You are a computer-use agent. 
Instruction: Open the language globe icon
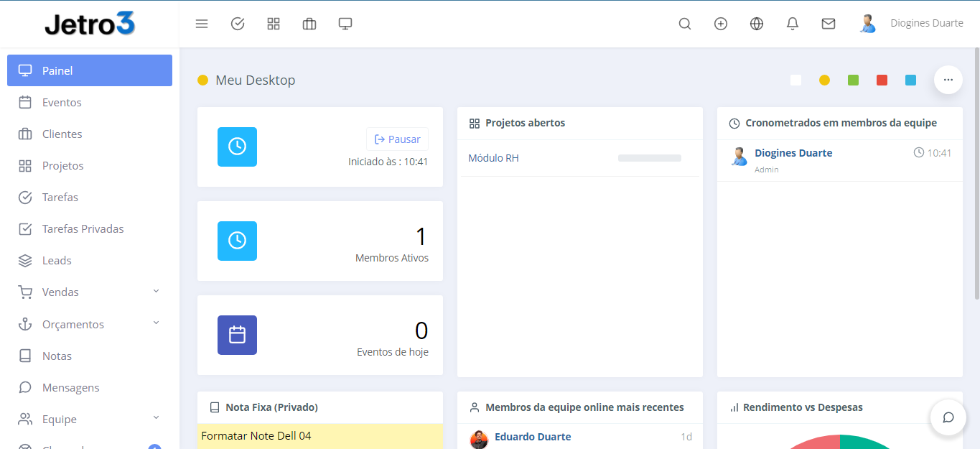757,24
